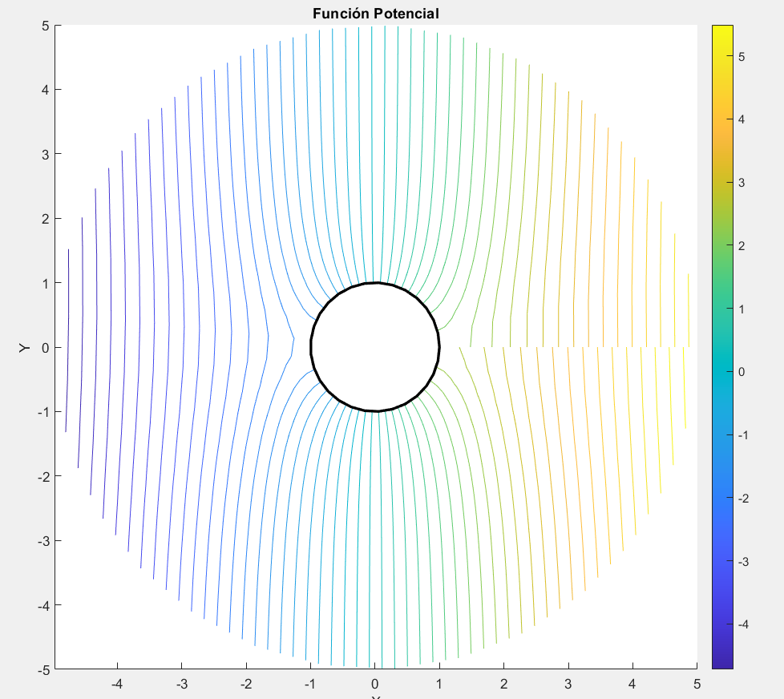This screenshot has width=784, height=699.
Task: Select the x-axis tick label 2
Action: (503, 685)
